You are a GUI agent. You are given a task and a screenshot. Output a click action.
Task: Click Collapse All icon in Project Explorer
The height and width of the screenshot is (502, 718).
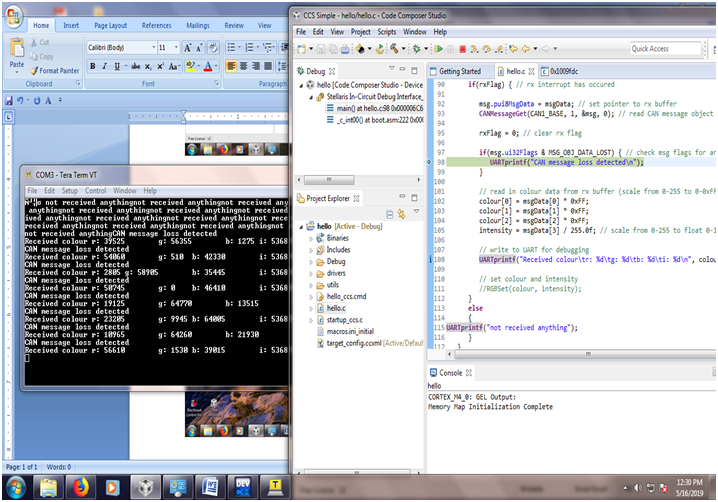(x=389, y=214)
